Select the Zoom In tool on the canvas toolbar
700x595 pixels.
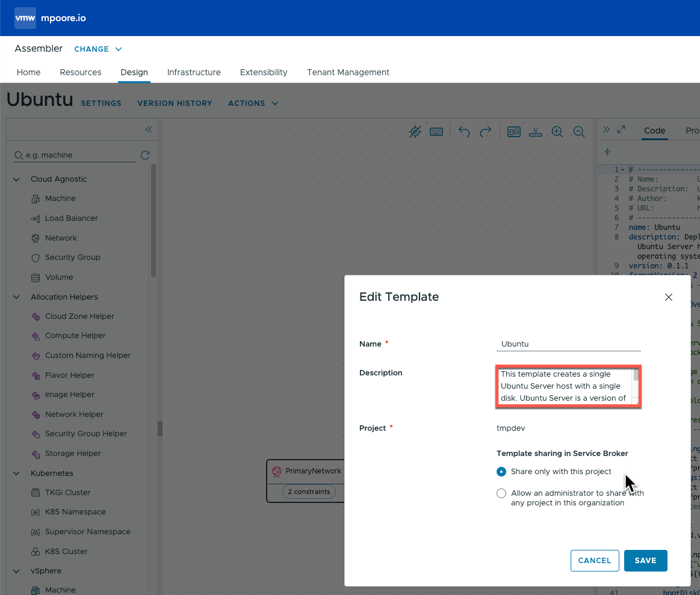(x=557, y=131)
